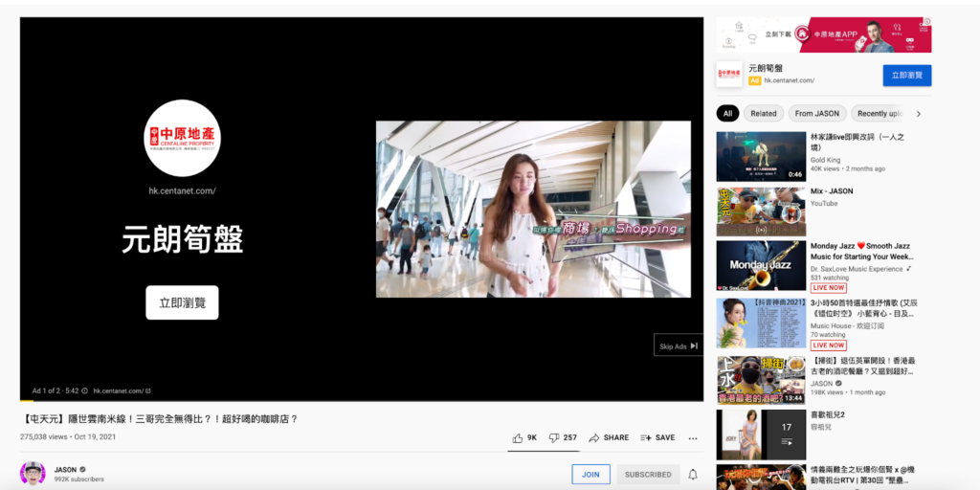Click the 容祖兒 channel name
This screenshot has height=490, width=980.
821,427
